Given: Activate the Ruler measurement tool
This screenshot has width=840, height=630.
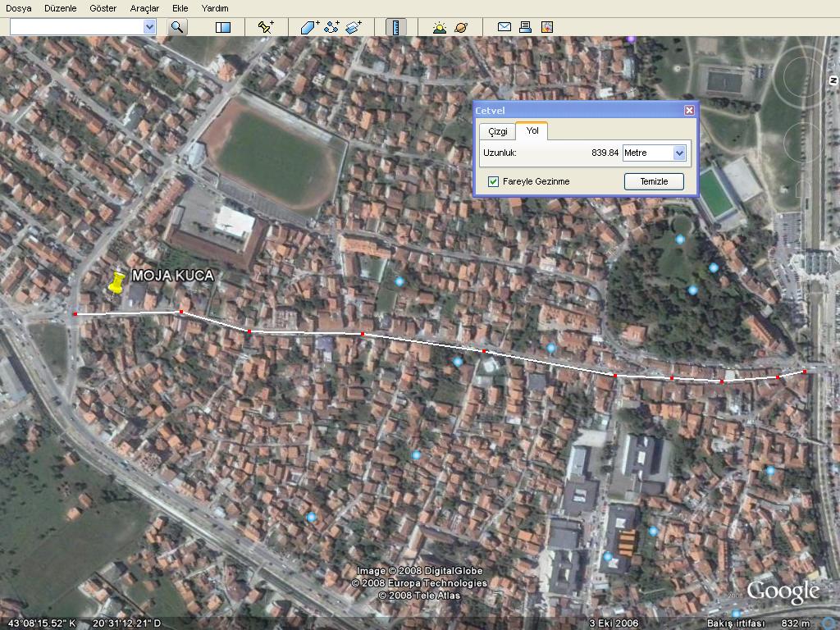Looking at the screenshot, I should tap(395, 27).
